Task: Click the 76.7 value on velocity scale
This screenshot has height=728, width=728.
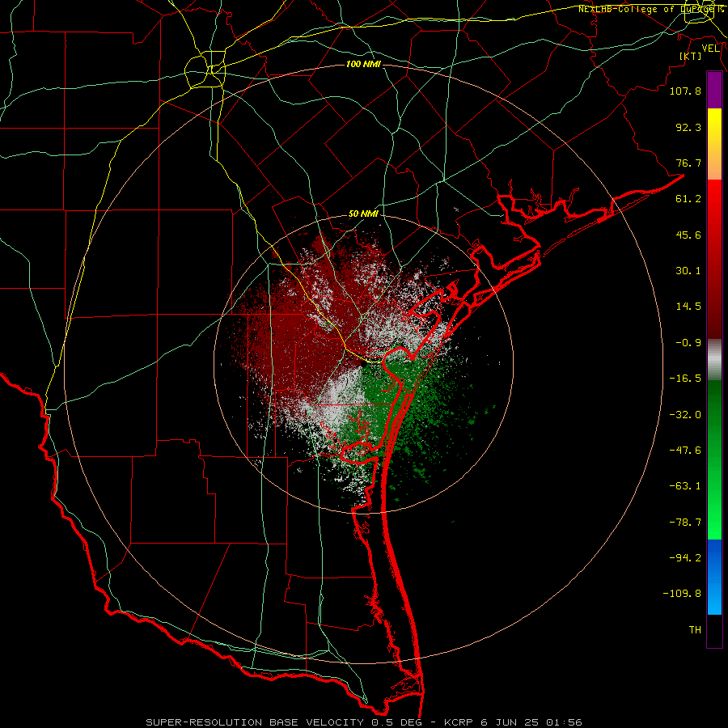Action: [x=688, y=163]
